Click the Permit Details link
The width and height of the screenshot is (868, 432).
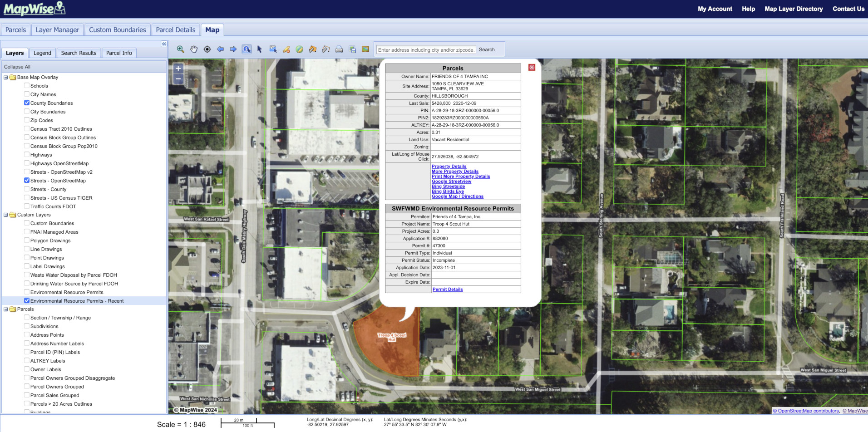click(448, 289)
